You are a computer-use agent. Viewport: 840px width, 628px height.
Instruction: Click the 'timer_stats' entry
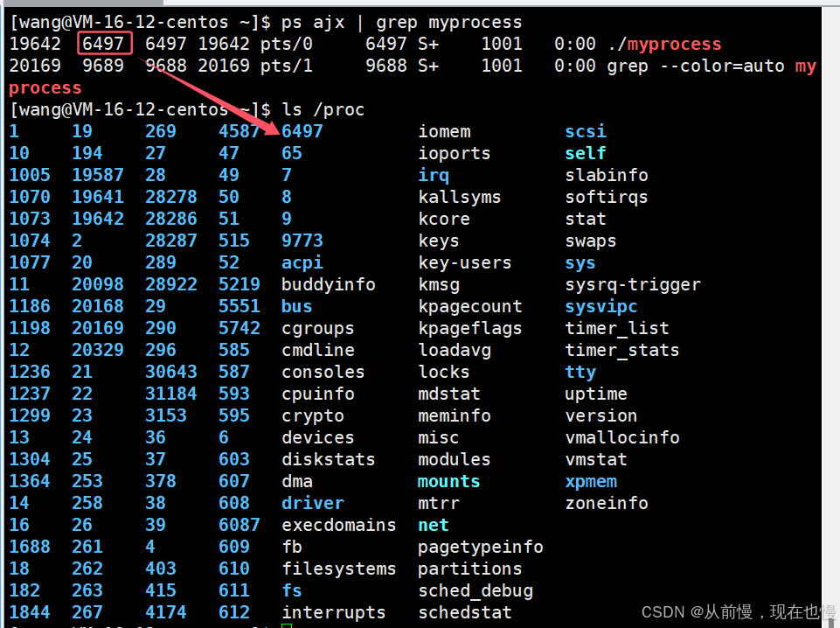pos(622,351)
